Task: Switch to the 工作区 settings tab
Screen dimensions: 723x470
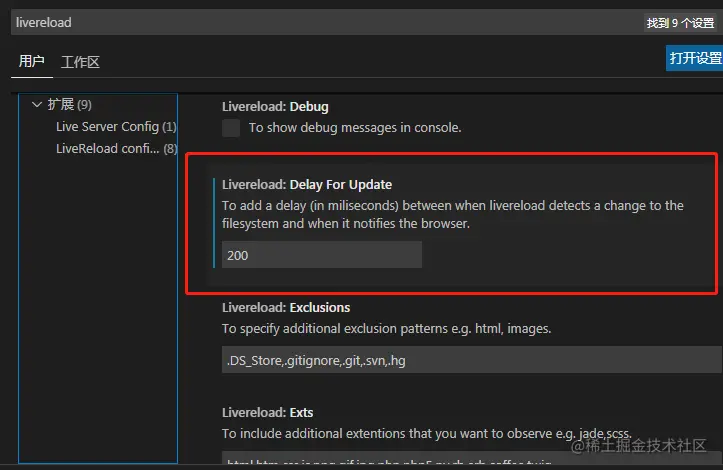Action: coord(80,62)
